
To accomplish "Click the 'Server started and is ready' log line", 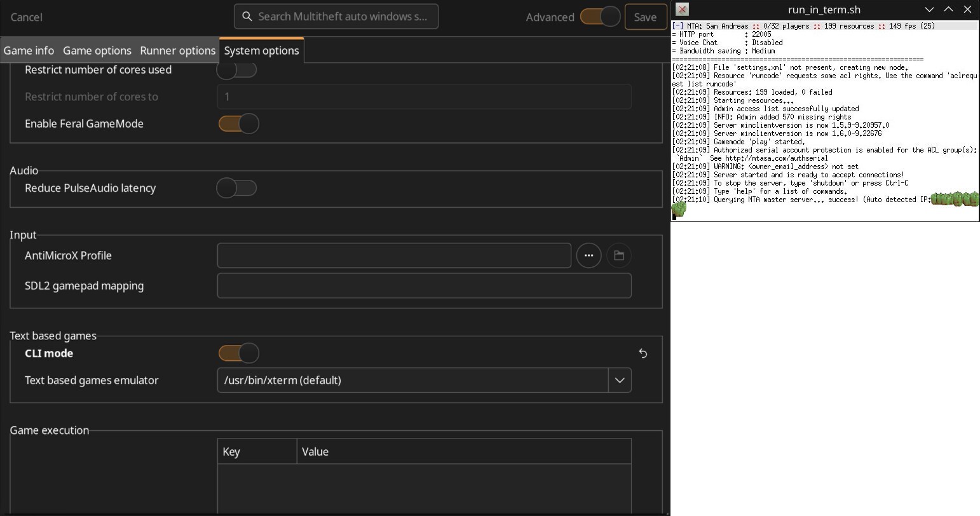I will (788, 175).
